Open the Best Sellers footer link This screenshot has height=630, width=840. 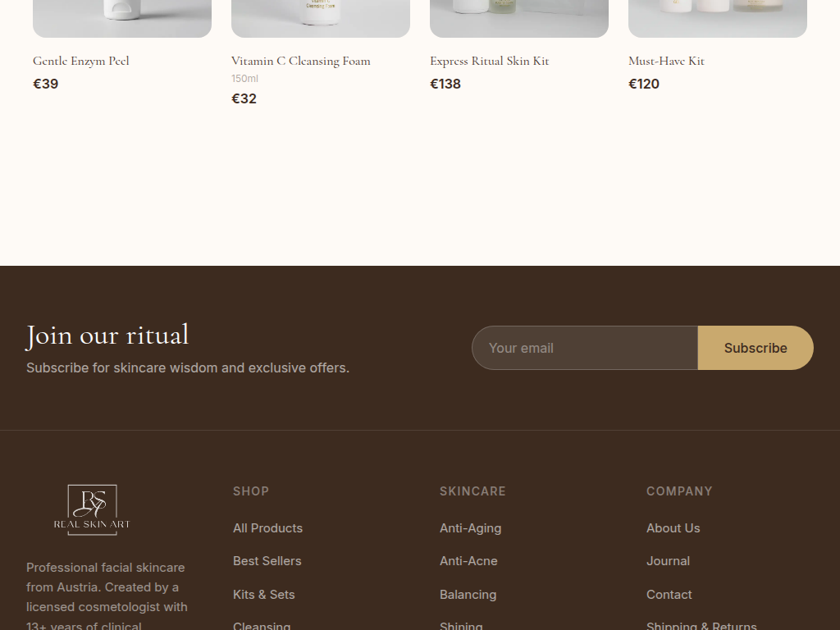coord(267,561)
